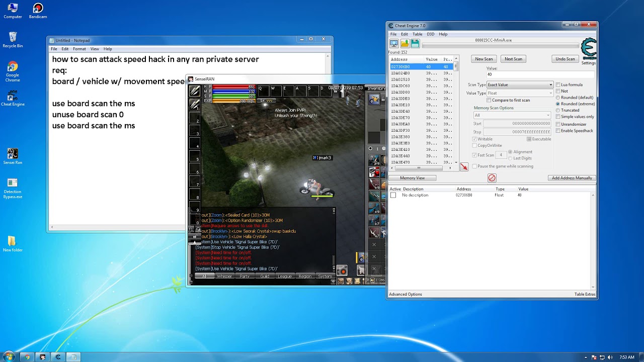Click the shopping cart icon in game

361,270
